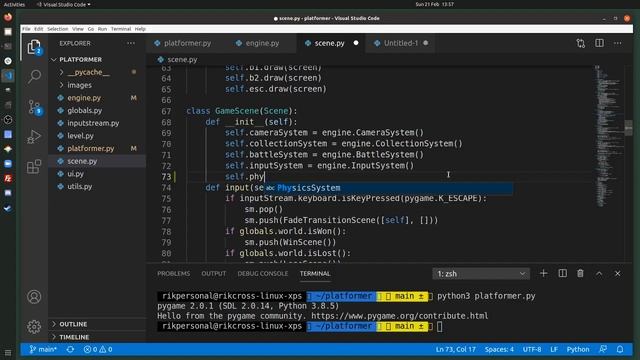
Task: Open notifications bell in status bar
Action: [x=620, y=349]
